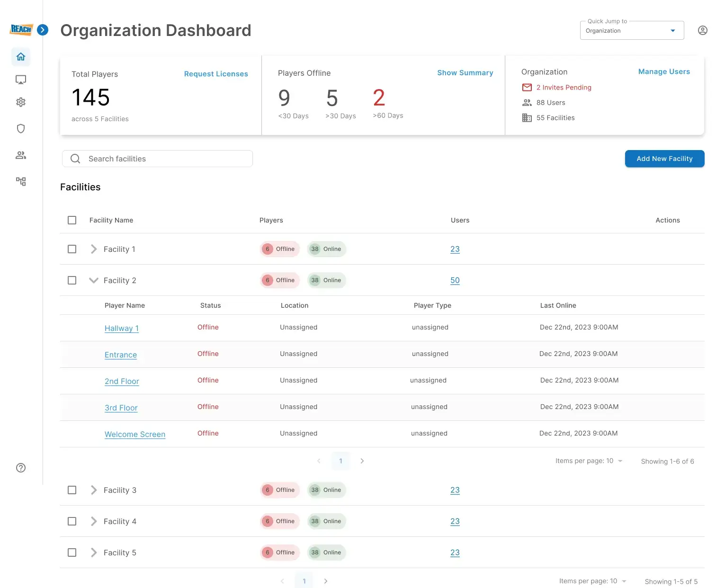
Task: Check the Facility 5 checkbox
Action: coord(72,552)
